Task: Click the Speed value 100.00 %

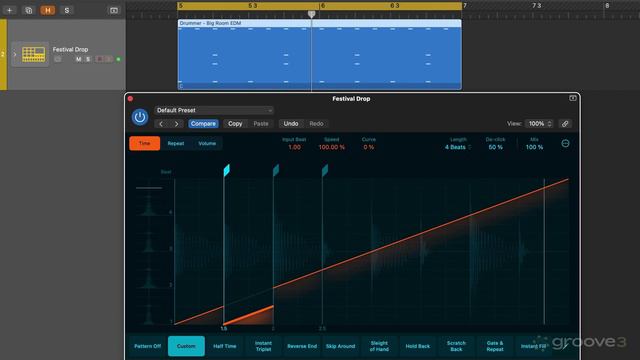Action: [331, 147]
